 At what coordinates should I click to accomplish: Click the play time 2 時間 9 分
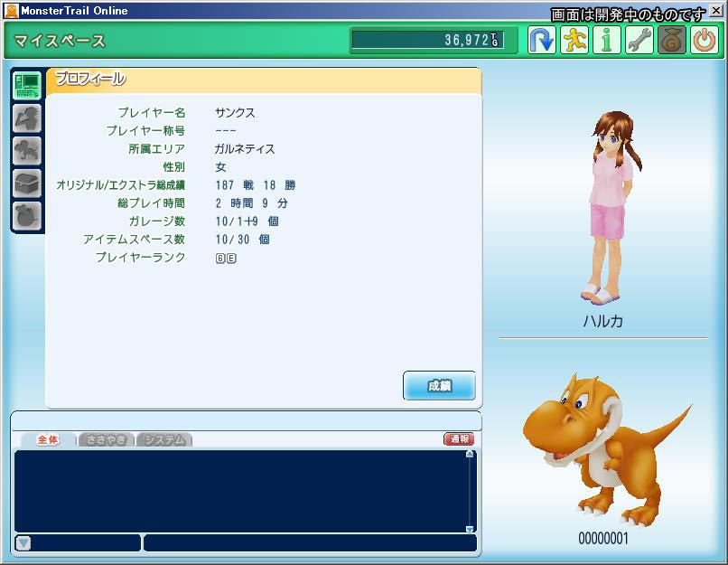tap(252, 203)
